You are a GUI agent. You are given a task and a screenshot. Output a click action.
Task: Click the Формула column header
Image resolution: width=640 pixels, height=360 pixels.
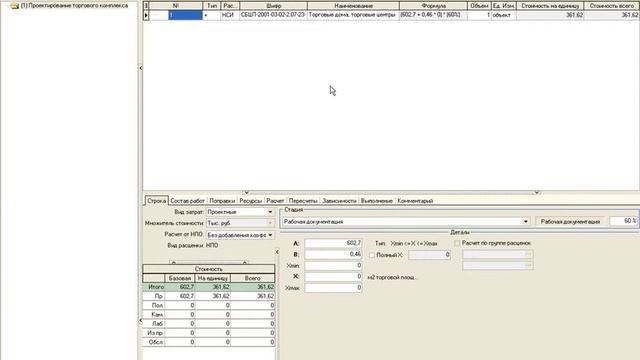point(433,6)
